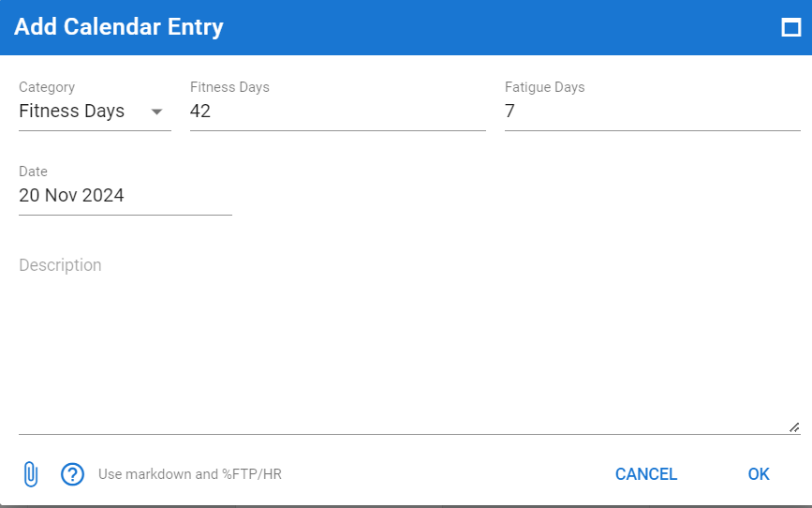Click the Fitness Days field label
The image size is (812, 508).
tap(229, 87)
